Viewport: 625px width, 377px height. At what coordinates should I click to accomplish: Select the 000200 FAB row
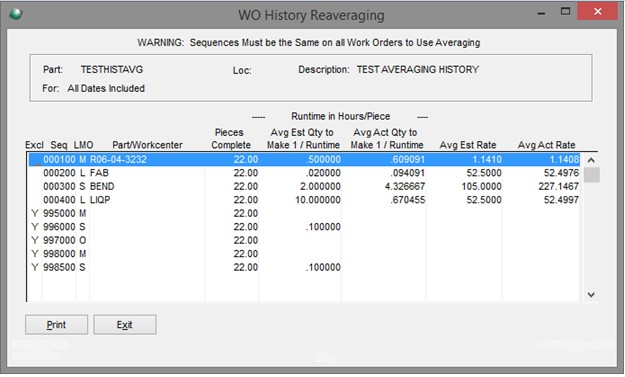tap(304, 173)
